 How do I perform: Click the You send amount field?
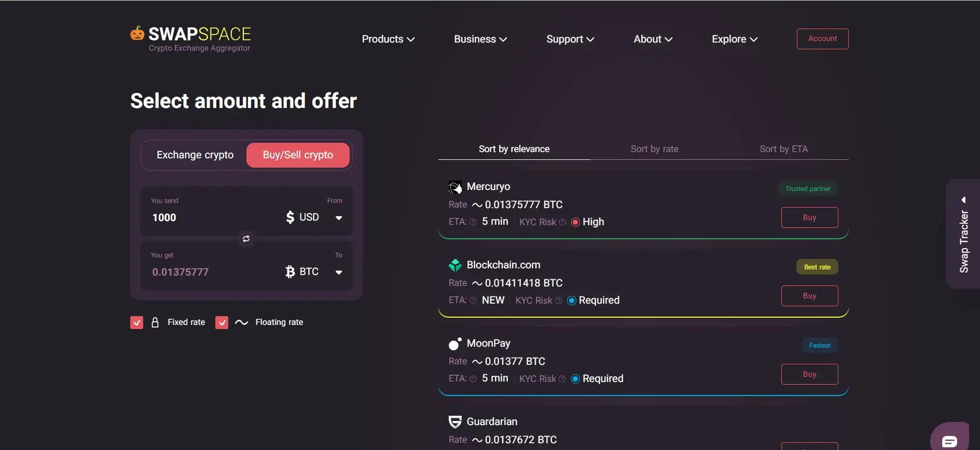[x=208, y=217]
